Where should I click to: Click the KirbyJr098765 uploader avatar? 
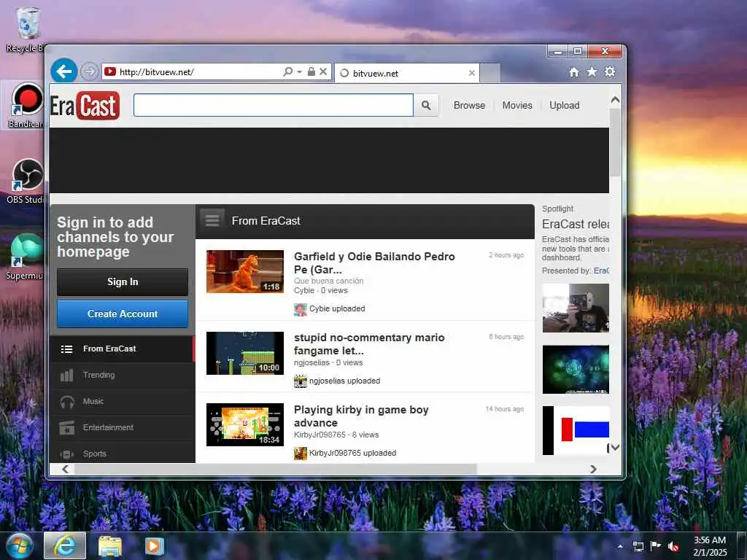click(x=300, y=454)
